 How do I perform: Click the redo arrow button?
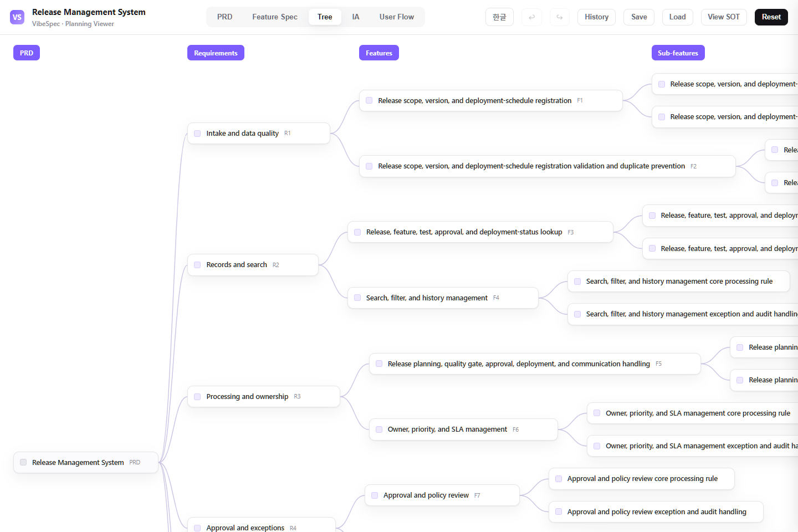coord(560,17)
